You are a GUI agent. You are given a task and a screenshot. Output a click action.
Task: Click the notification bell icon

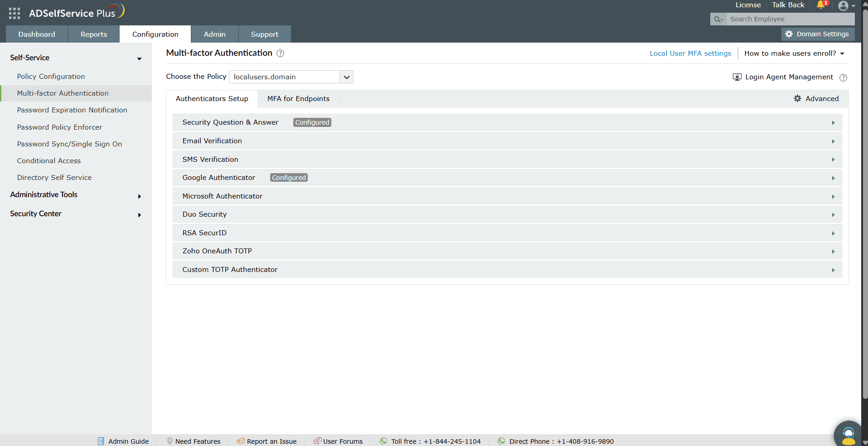(x=821, y=5)
